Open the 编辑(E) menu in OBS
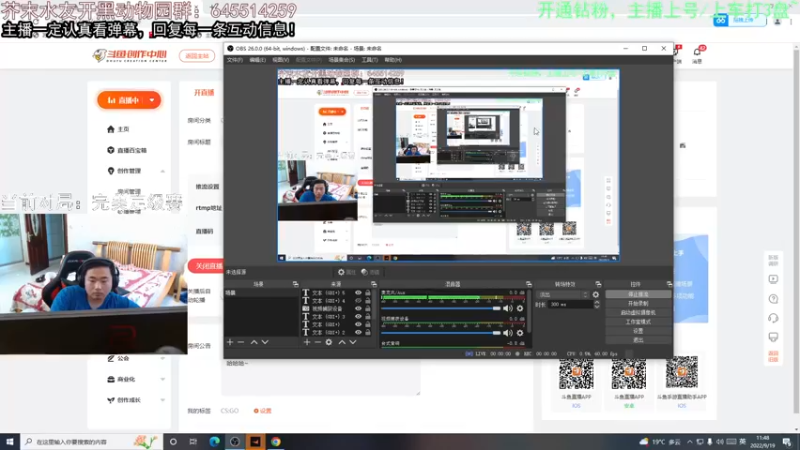The height and width of the screenshot is (450, 800). (x=257, y=60)
